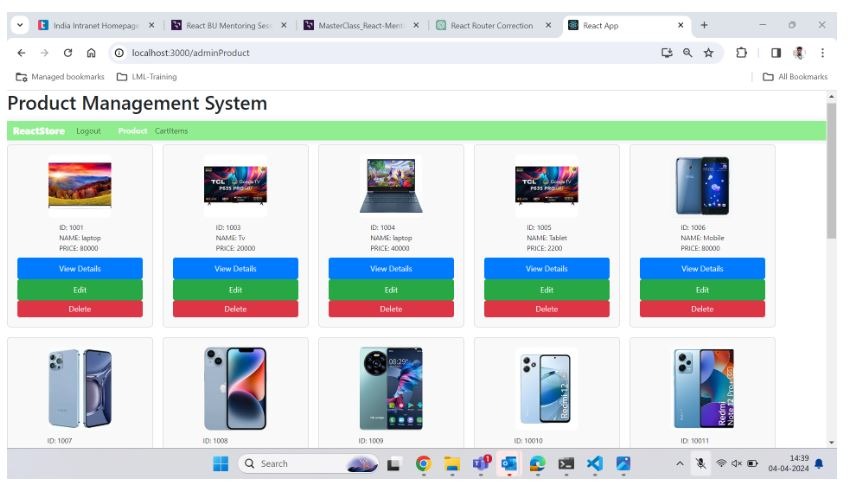Delete product ID 1001

[80, 310]
